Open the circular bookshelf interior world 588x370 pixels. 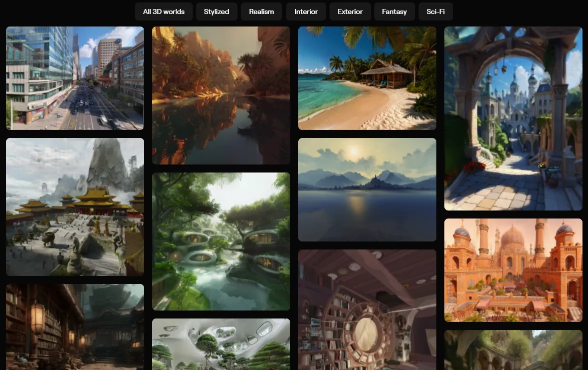pos(367,309)
